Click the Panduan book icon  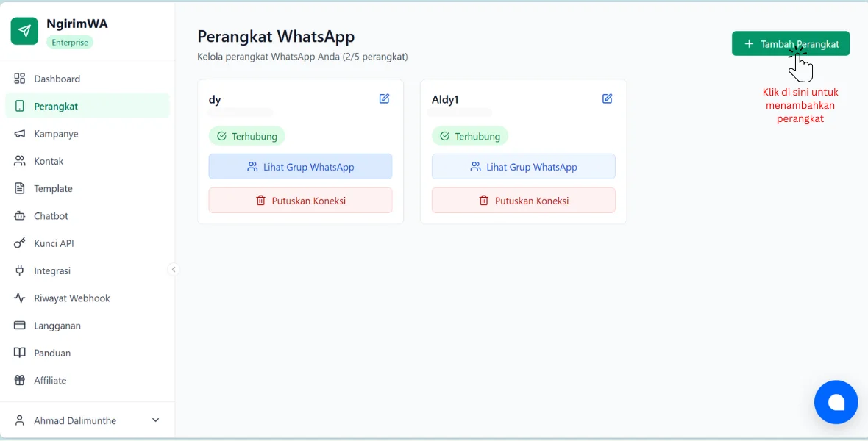(19, 353)
